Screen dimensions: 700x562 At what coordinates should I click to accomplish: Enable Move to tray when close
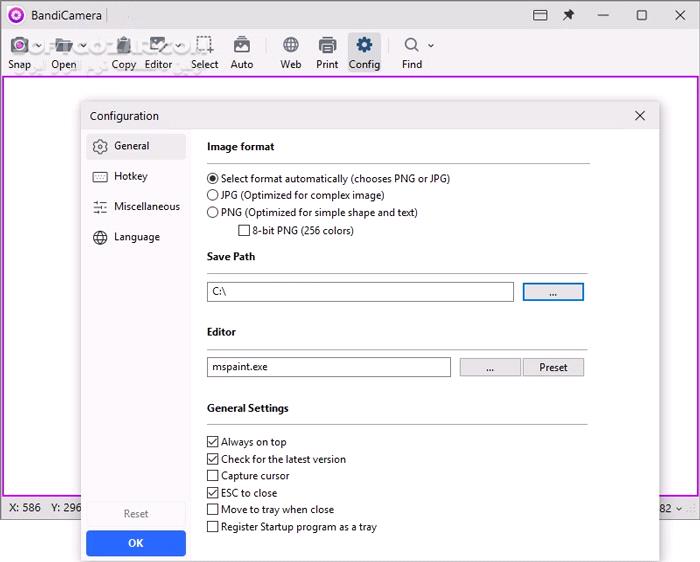(x=212, y=510)
